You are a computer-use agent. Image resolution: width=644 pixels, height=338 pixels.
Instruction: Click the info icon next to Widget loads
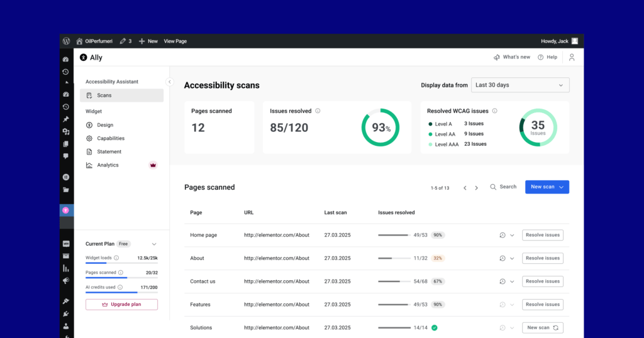116,258
